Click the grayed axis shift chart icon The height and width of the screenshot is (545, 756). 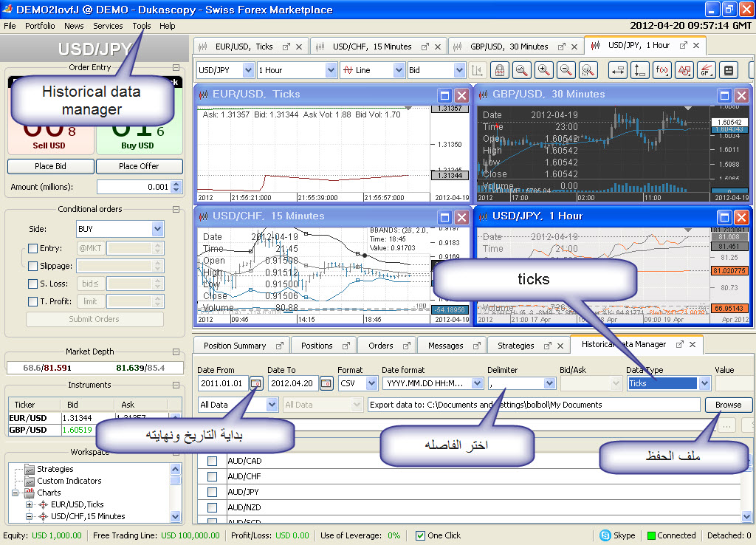(x=478, y=70)
